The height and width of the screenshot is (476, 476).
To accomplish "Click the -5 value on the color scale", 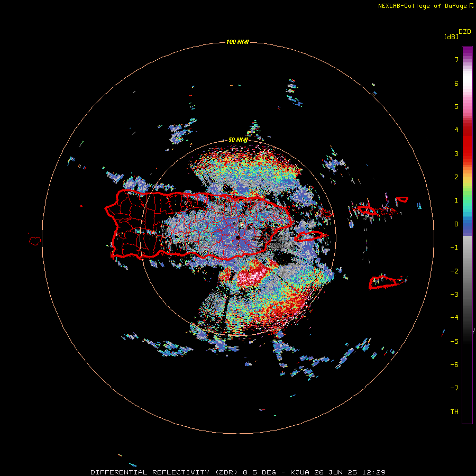I will pyautogui.click(x=454, y=342).
